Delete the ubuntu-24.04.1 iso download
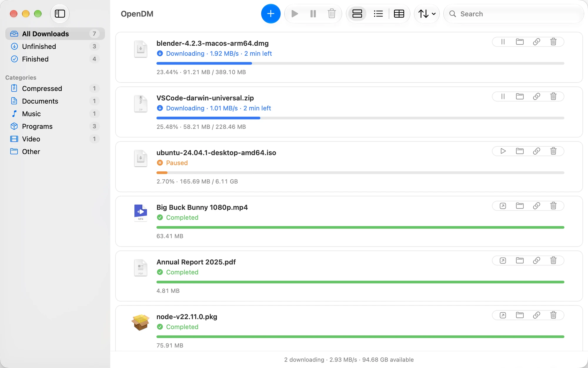This screenshot has height=368, width=588. tap(553, 151)
